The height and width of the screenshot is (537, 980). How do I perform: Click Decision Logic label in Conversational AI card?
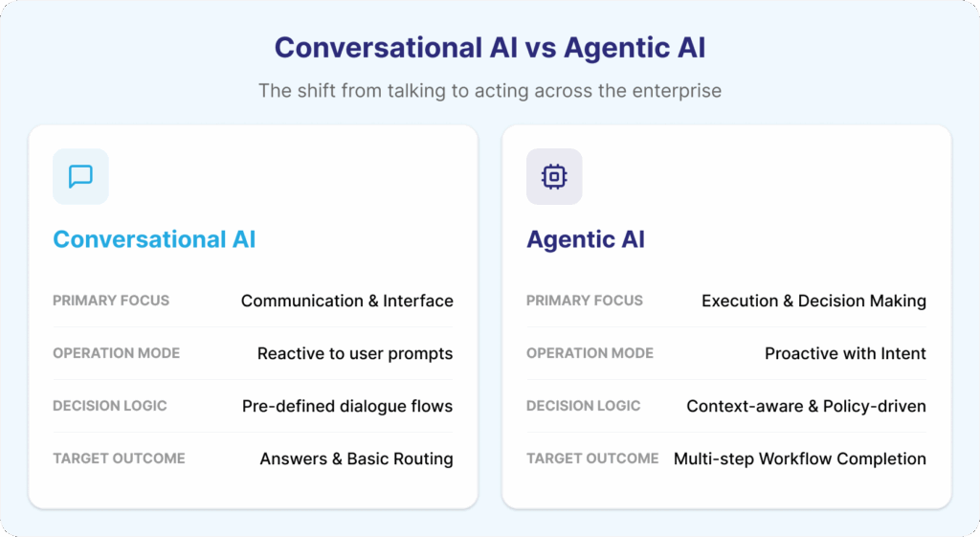110,406
